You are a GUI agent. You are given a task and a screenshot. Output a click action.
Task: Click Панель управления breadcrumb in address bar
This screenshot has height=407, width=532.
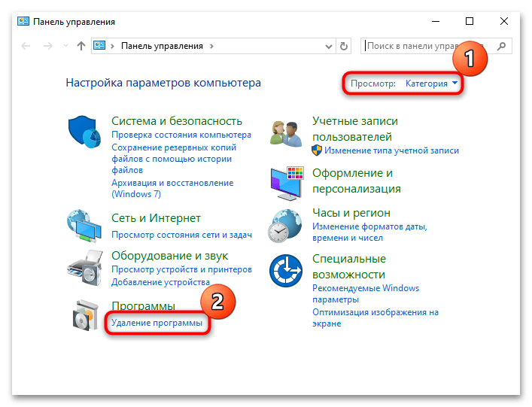tap(162, 46)
